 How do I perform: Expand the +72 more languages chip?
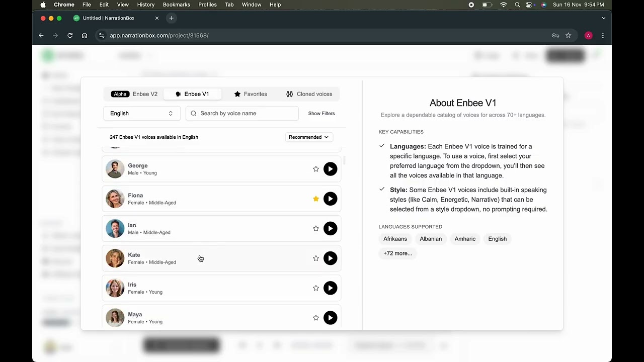[x=397, y=253]
